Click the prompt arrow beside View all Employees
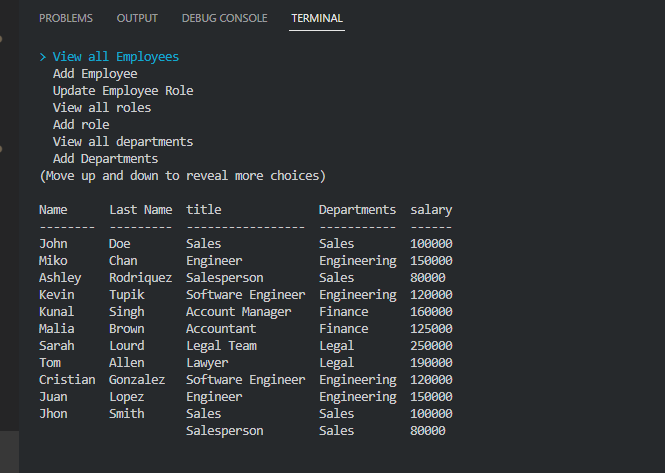The height and width of the screenshot is (473, 665). [42, 57]
